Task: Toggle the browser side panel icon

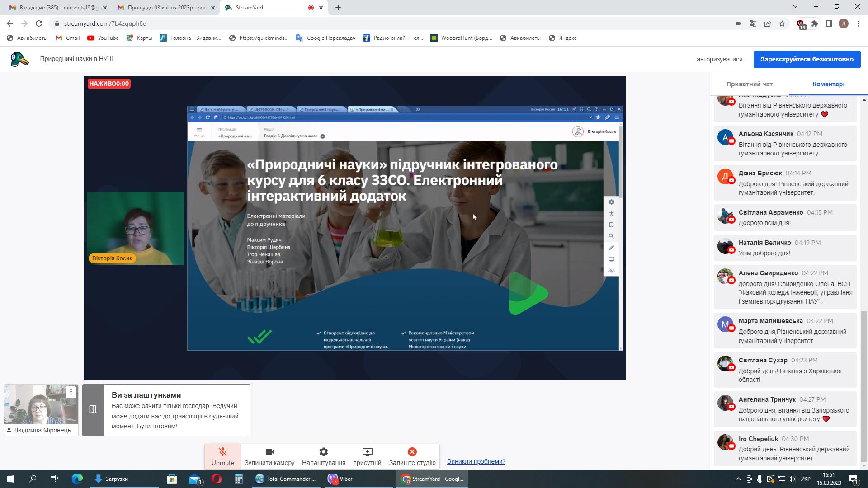Action: (829, 23)
